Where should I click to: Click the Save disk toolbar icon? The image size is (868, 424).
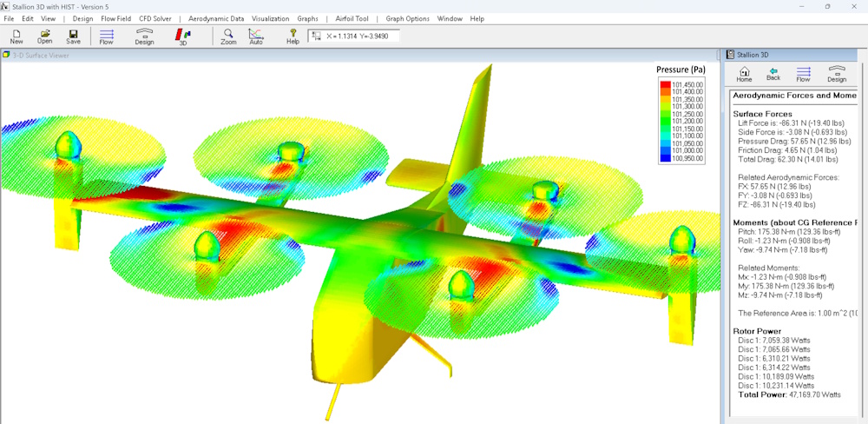(73, 36)
